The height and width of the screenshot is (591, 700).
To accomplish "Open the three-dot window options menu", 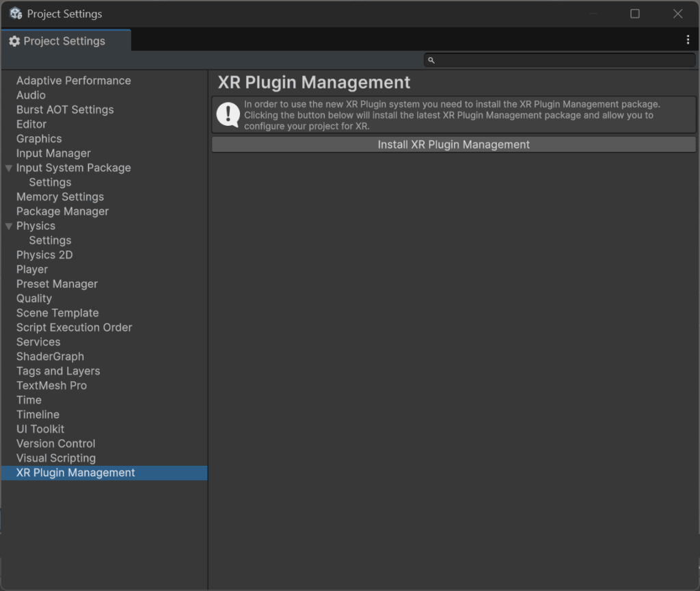I will coord(688,40).
